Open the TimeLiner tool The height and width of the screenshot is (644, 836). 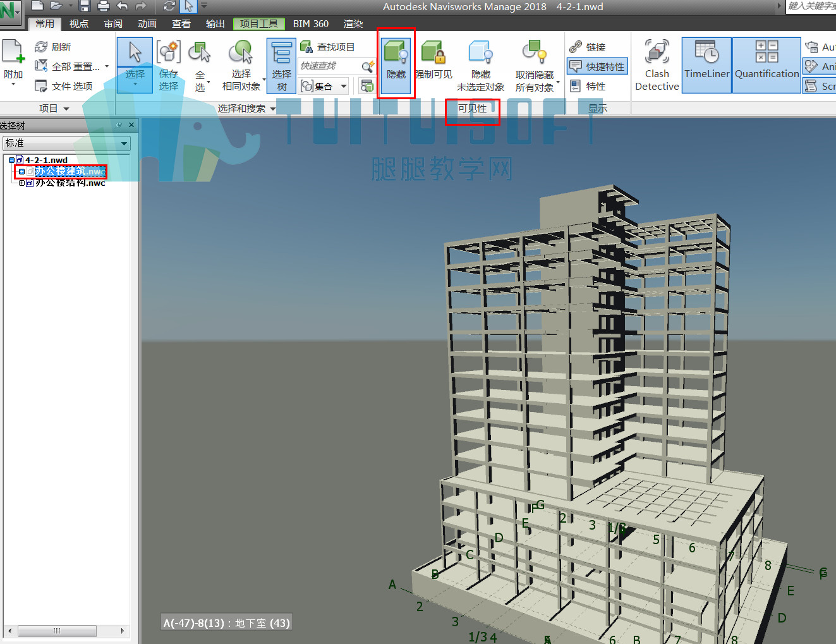(706, 65)
